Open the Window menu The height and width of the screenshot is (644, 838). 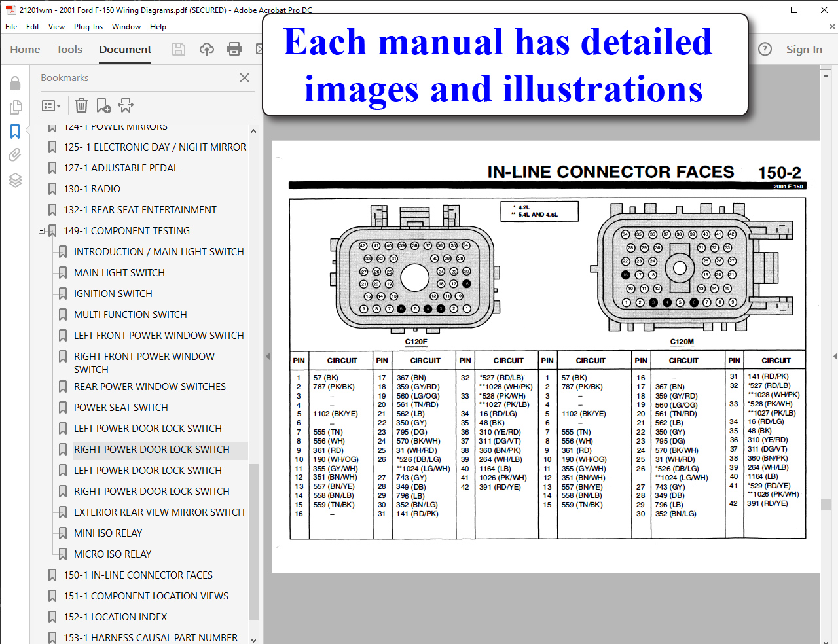[x=126, y=27]
